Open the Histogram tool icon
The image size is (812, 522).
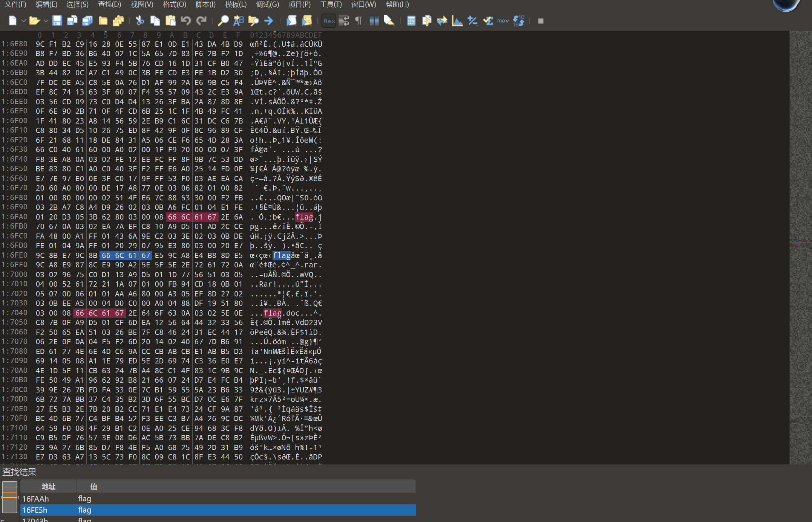pos(457,21)
